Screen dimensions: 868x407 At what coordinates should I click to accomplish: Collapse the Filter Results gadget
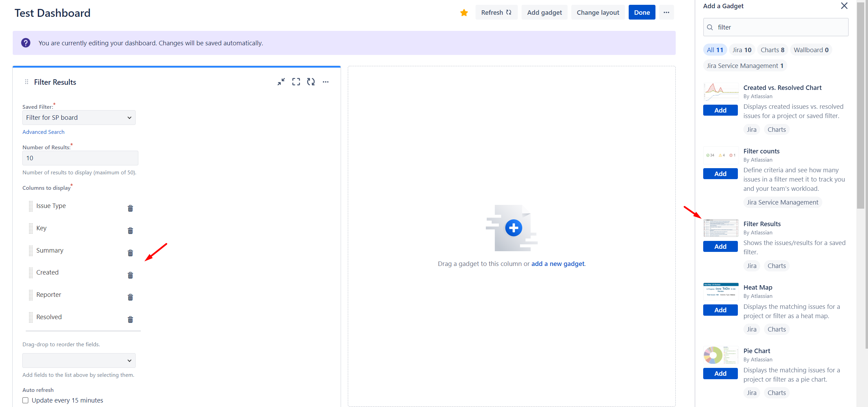tap(281, 82)
